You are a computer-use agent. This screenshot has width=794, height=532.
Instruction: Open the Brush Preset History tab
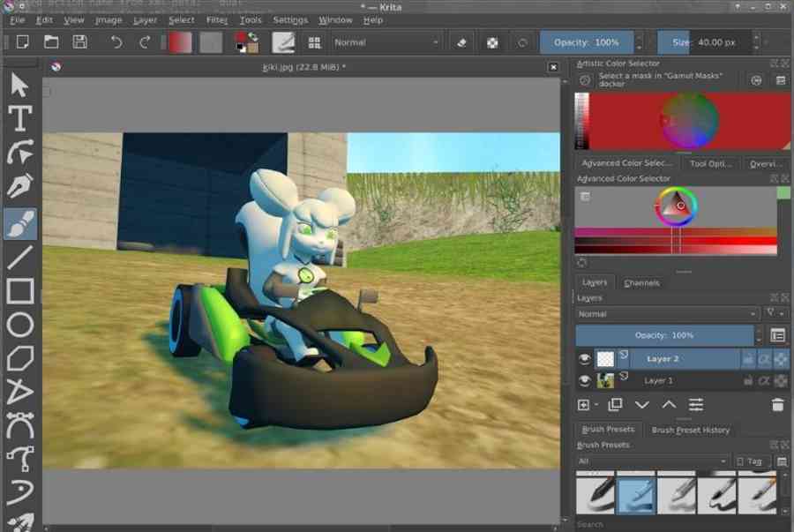click(691, 430)
